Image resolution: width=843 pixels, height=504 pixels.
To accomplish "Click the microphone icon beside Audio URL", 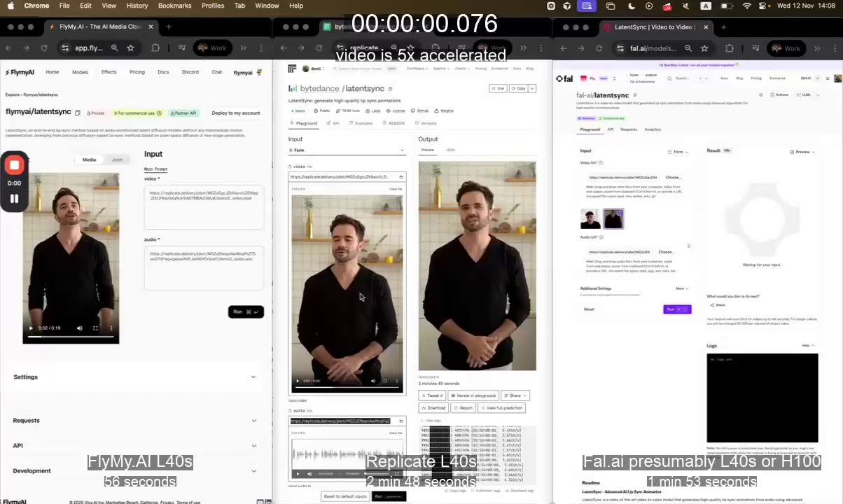I will click(x=688, y=246).
